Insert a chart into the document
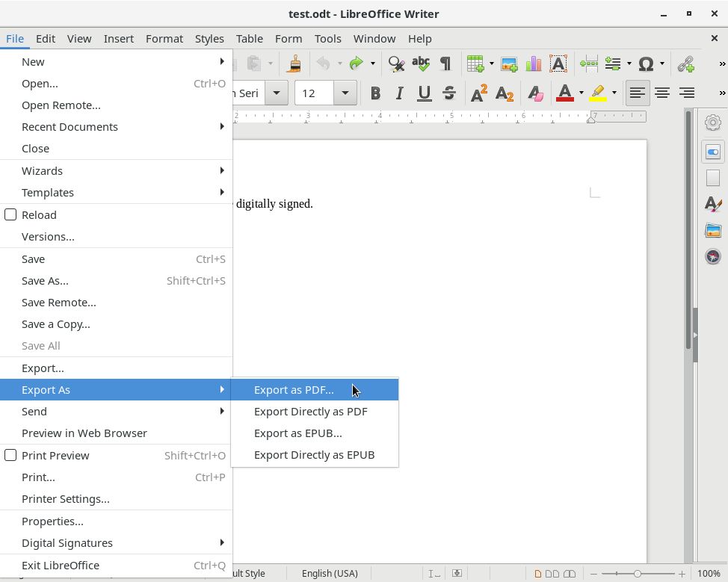Screen dimensions: 728x582 click(532, 64)
